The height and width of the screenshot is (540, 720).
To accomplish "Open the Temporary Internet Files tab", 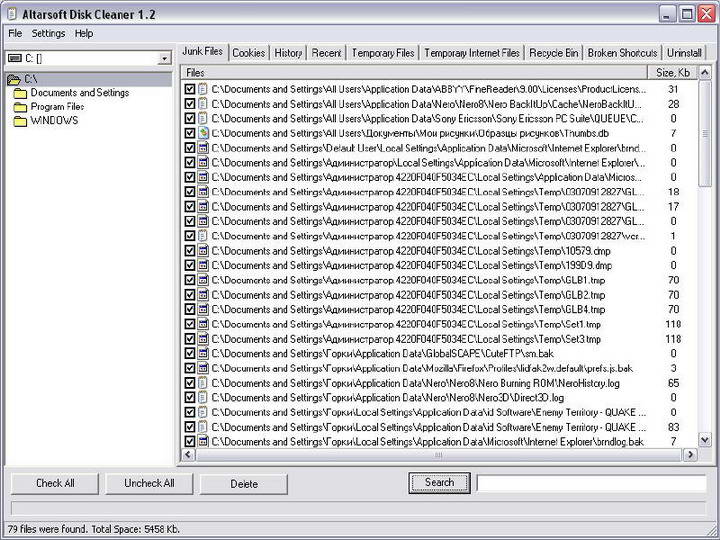I will [472, 53].
